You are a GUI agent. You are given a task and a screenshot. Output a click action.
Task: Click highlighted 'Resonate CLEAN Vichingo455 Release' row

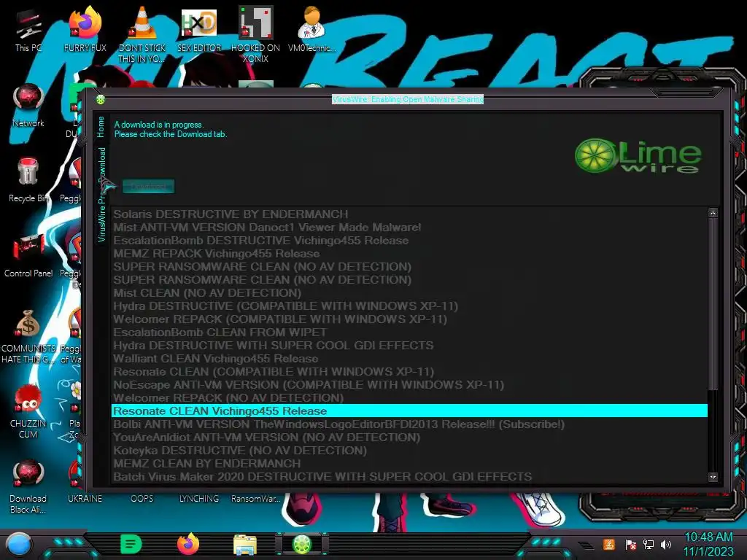409,411
